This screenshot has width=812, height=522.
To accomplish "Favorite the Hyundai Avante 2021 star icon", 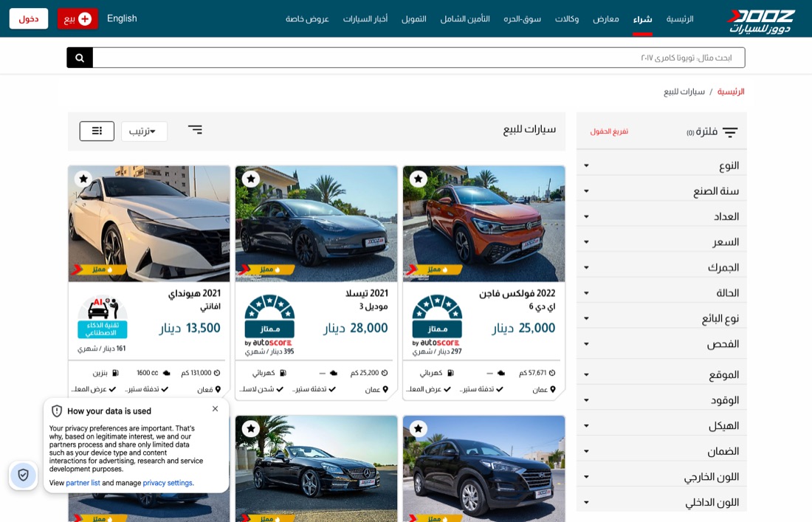I will (83, 179).
